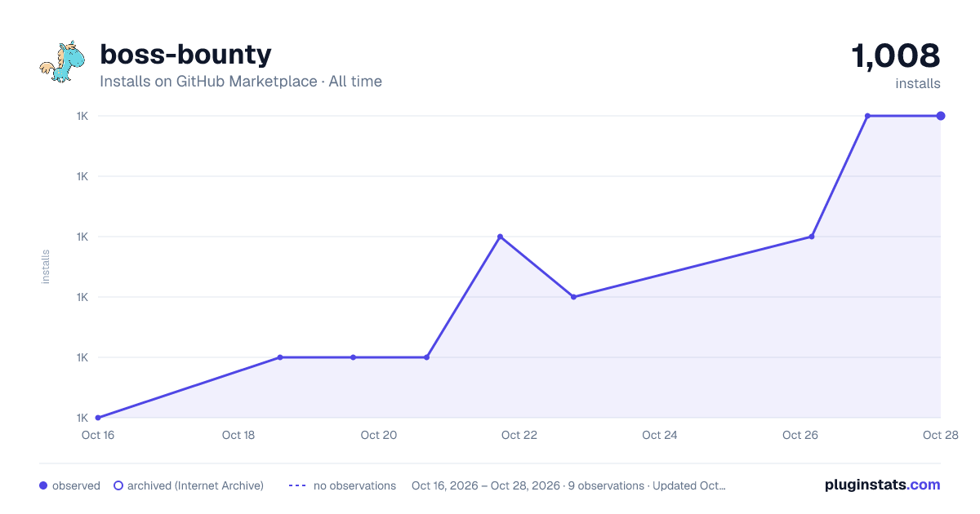Screen dimensions: 980x514
Task: Click the 1,008 installs total figure
Action: (896, 55)
